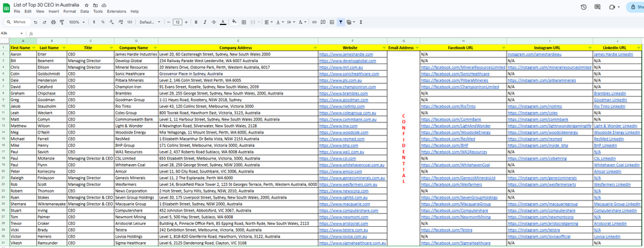Open Website column filter arrow
The height and width of the screenshot is (248, 644).
384,48
